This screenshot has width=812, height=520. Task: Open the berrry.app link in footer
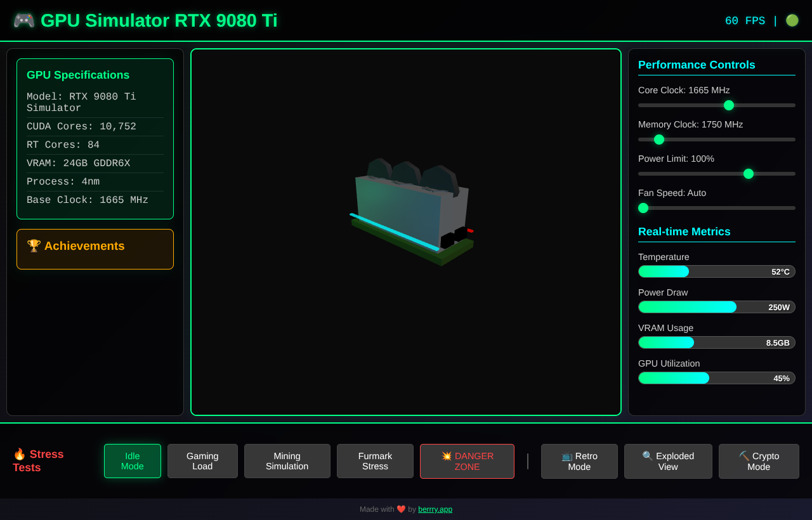click(435, 509)
